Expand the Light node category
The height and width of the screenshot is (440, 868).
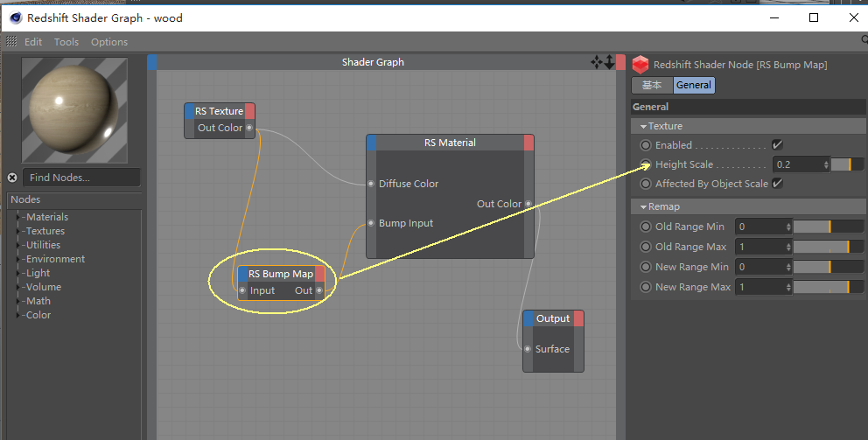(x=19, y=273)
